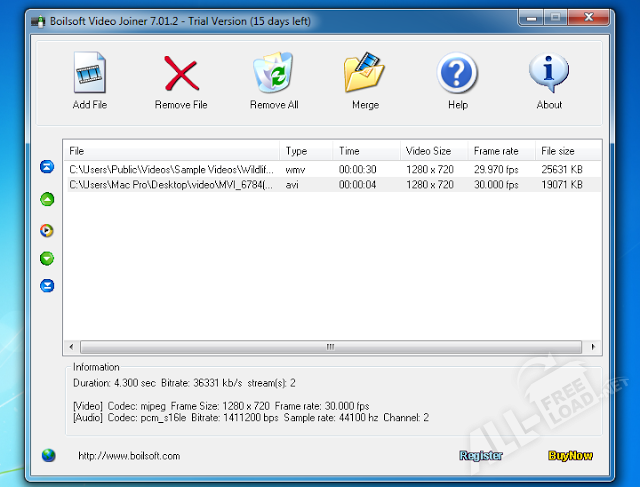Viewport: 640px width, 487px height.
Task: Open the About info icon
Action: [549, 76]
